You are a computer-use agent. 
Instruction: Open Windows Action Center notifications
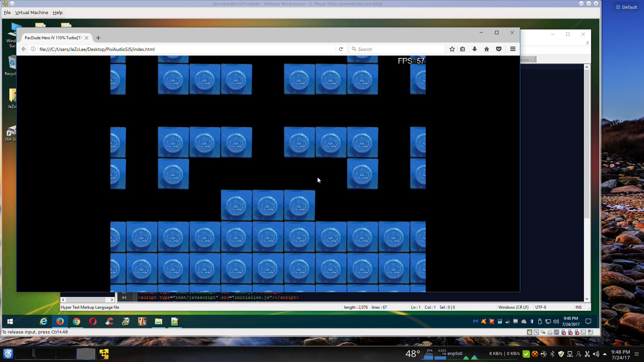coord(588,321)
